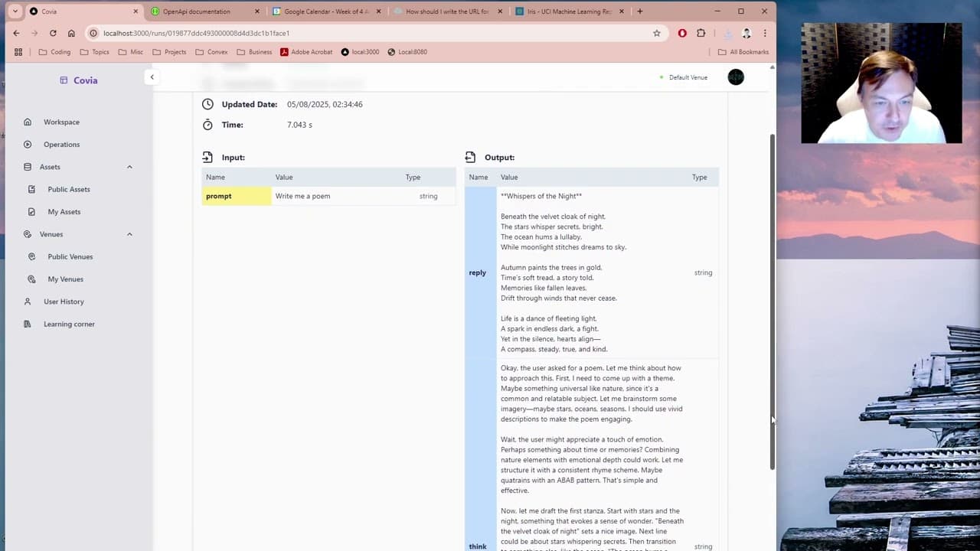Switch to the 'How should I write the URL' tab
Image resolution: width=980 pixels, height=551 pixels.
point(447,11)
